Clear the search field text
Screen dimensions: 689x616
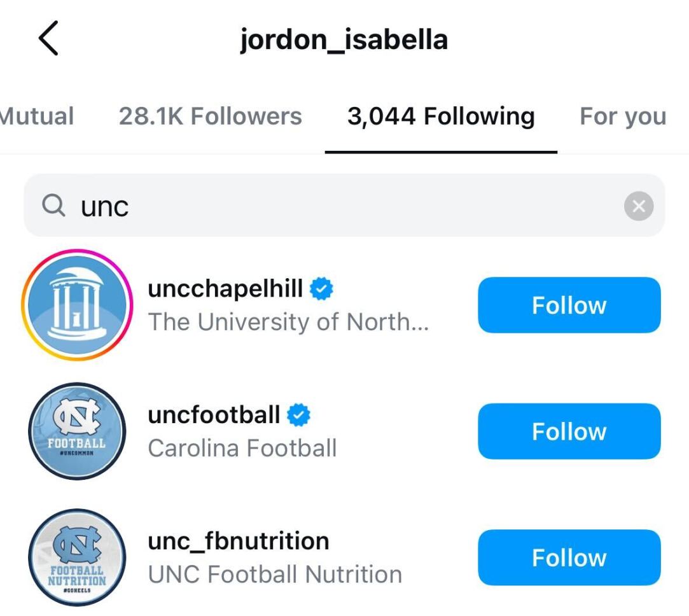click(639, 206)
